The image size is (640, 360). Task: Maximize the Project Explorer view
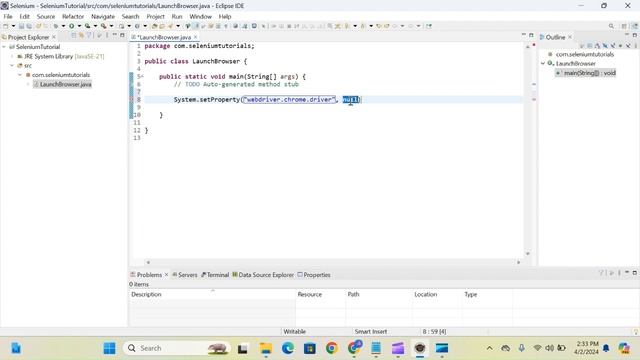122,36
